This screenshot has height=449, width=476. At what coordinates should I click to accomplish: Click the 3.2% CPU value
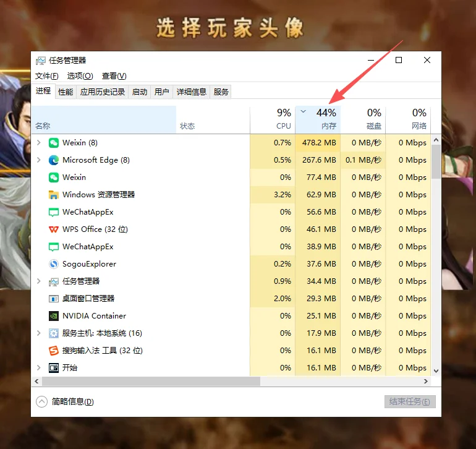coord(283,195)
